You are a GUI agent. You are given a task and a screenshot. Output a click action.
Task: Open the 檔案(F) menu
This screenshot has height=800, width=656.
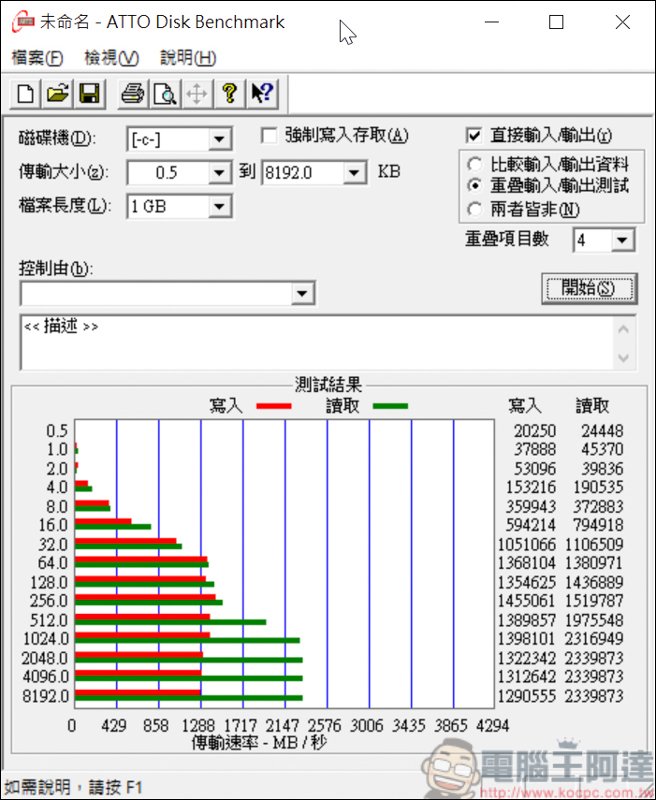[x=37, y=58]
